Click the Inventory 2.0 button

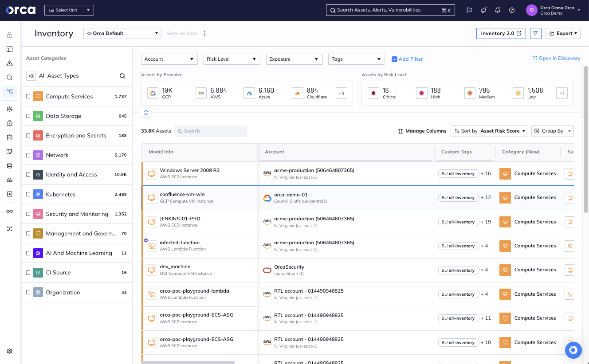[501, 33]
